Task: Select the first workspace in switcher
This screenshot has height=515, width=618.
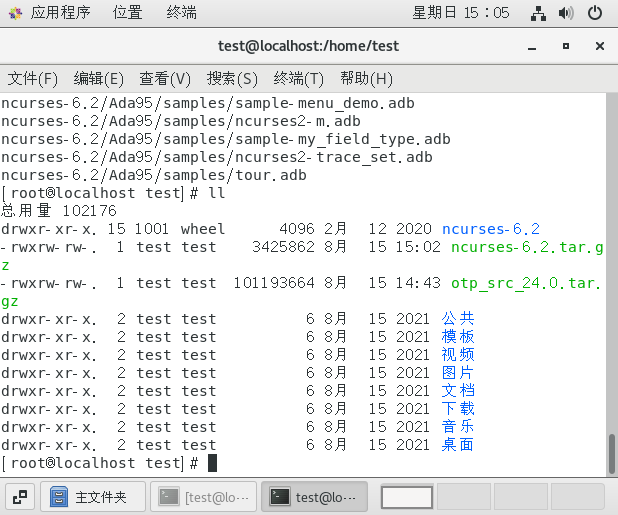Action: (407, 497)
